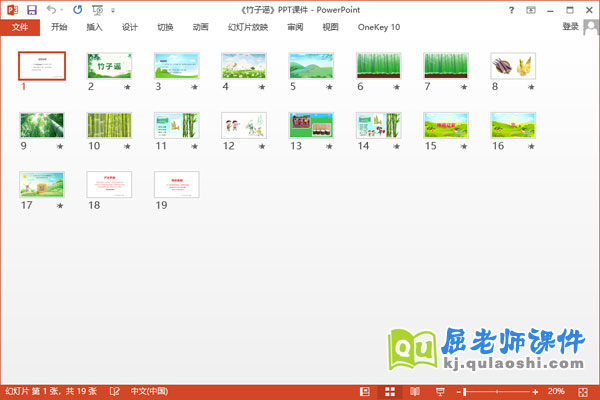600x400 pixels.
Task: Select slide 5 green hills thumbnail
Action: tap(311, 66)
